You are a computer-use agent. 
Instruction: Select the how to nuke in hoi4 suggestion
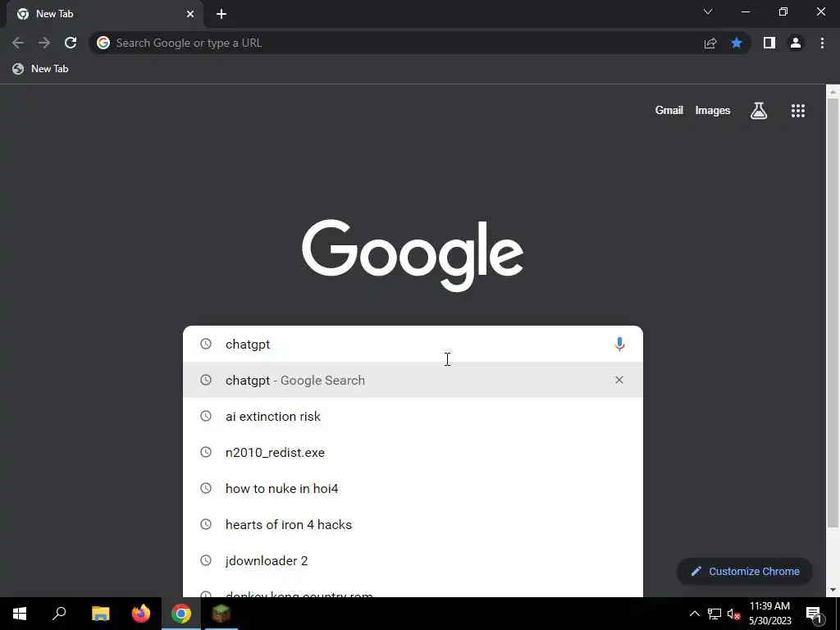[x=413, y=488]
